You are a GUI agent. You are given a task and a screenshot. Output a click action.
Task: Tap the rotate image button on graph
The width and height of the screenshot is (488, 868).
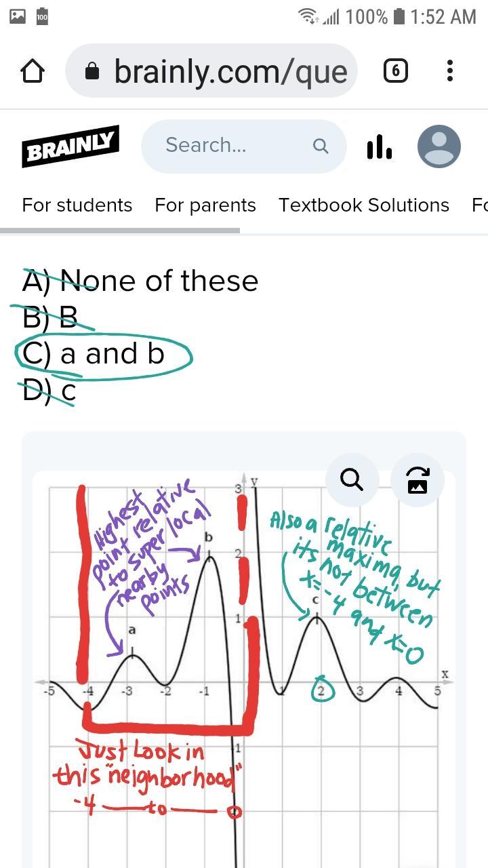tap(418, 480)
